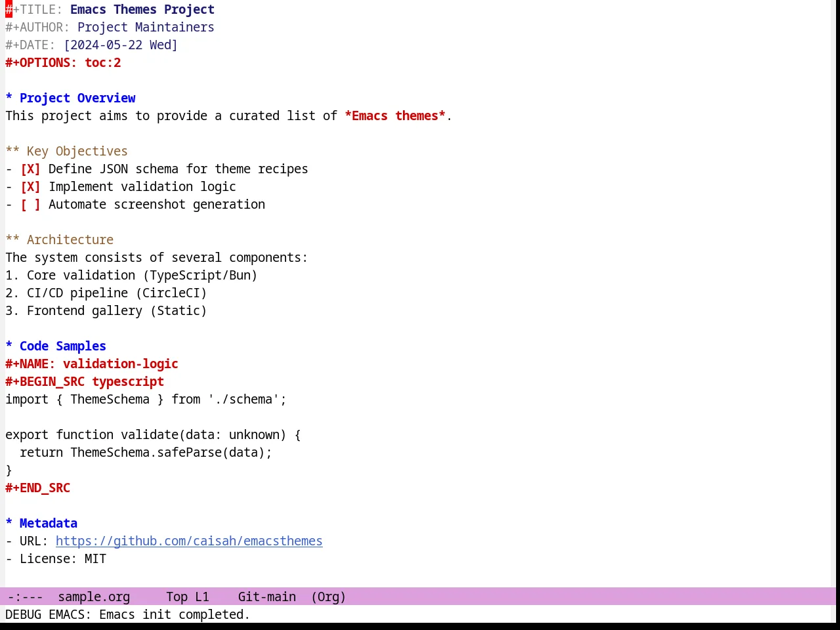This screenshot has width=840, height=630.
Task: Click the '#+OPTIONS: toc:2' line
Action: tap(63, 63)
